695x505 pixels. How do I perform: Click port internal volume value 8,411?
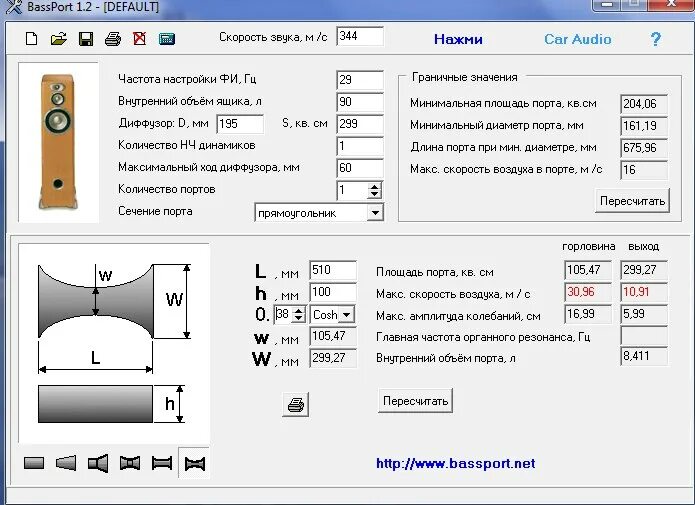[x=644, y=356]
